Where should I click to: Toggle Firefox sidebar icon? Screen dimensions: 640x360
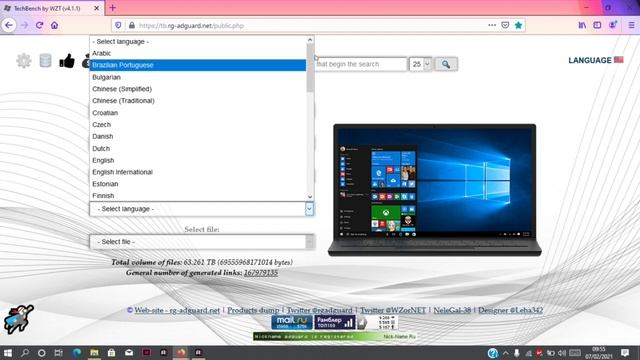coord(597,25)
